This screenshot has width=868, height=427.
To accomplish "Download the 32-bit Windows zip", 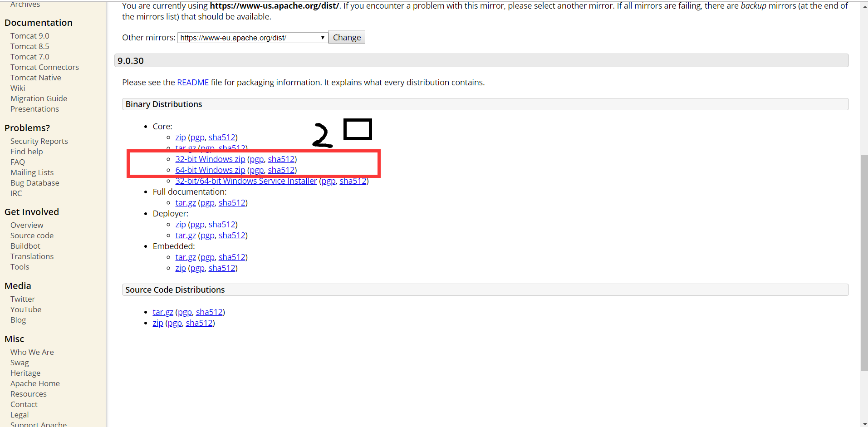I will pyautogui.click(x=210, y=159).
